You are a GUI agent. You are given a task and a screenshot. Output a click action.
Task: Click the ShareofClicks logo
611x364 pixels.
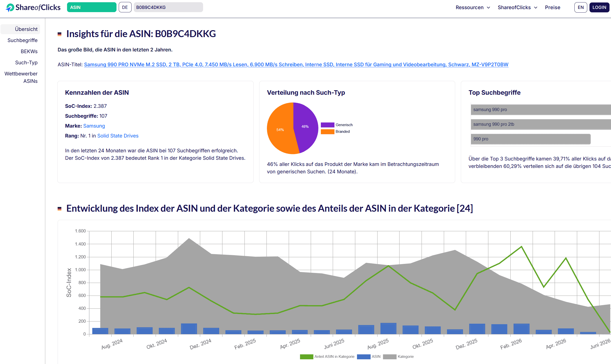pyautogui.click(x=33, y=7)
